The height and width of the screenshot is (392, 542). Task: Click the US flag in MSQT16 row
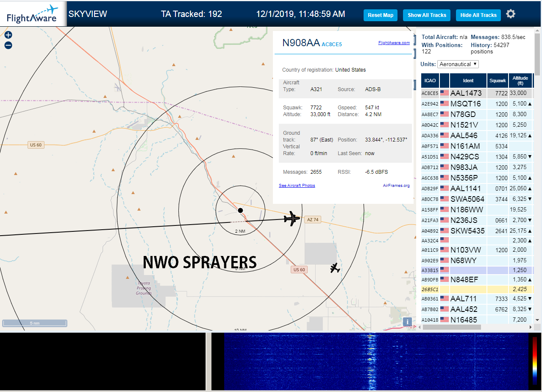click(444, 104)
